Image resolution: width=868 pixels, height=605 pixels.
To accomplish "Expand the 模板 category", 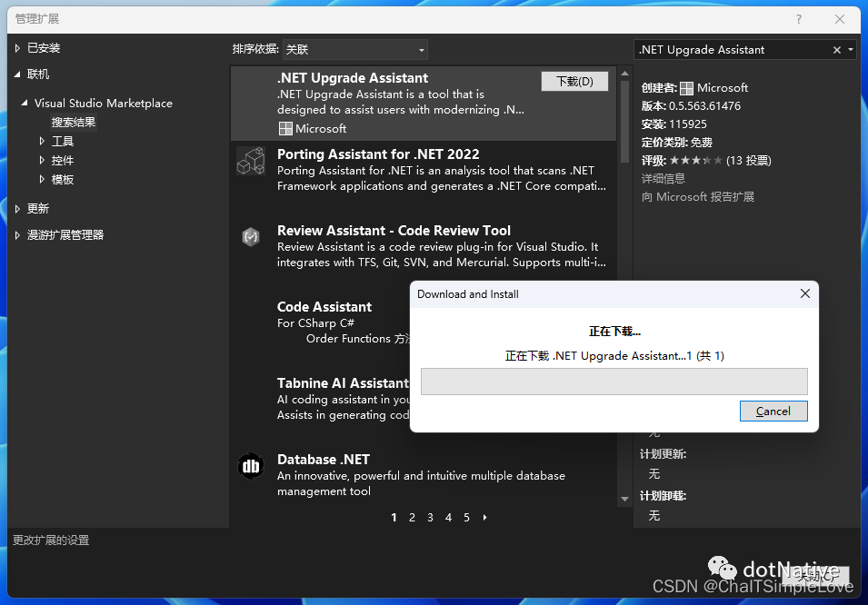I will coord(42,179).
